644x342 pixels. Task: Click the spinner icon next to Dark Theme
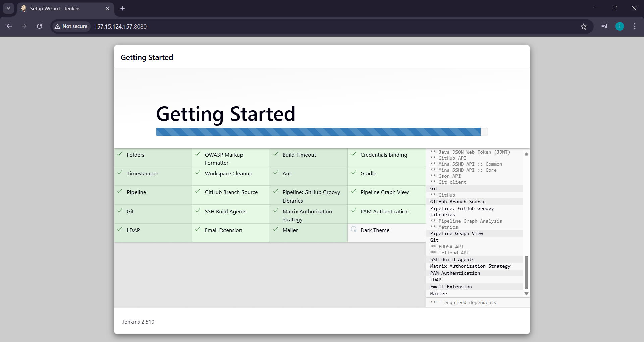pyautogui.click(x=354, y=230)
